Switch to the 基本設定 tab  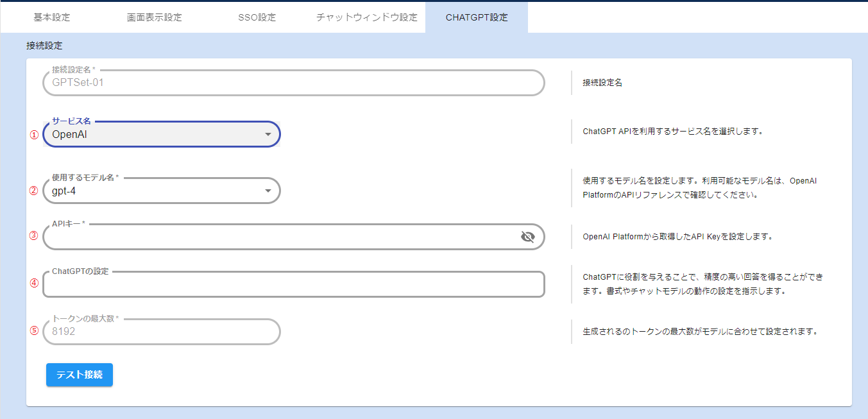pos(52,17)
